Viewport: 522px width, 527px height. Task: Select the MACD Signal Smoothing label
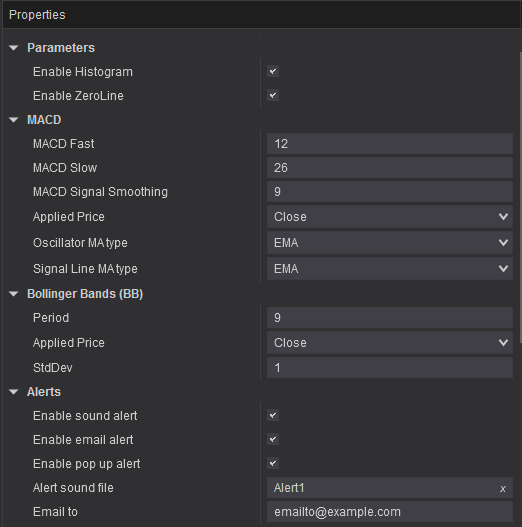point(100,192)
